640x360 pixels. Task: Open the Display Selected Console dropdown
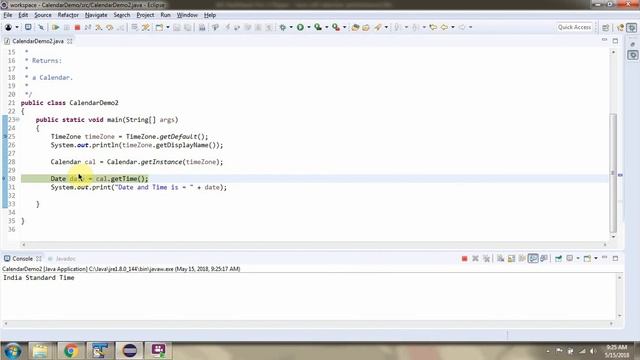(578, 258)
